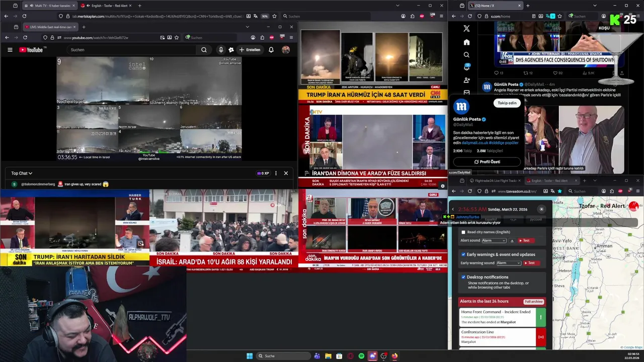644x362 pixels.
Task: Click taskbar Suche search box
Action: (283, 356)
